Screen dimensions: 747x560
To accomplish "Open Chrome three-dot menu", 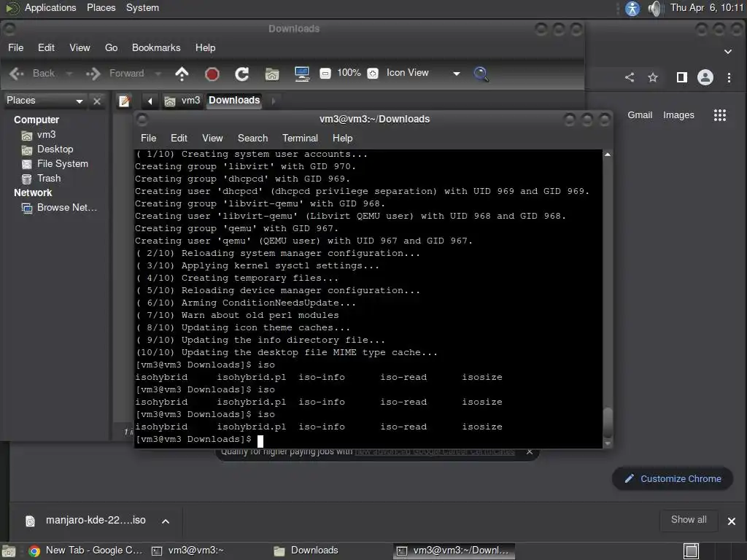I will pos(729,77).
